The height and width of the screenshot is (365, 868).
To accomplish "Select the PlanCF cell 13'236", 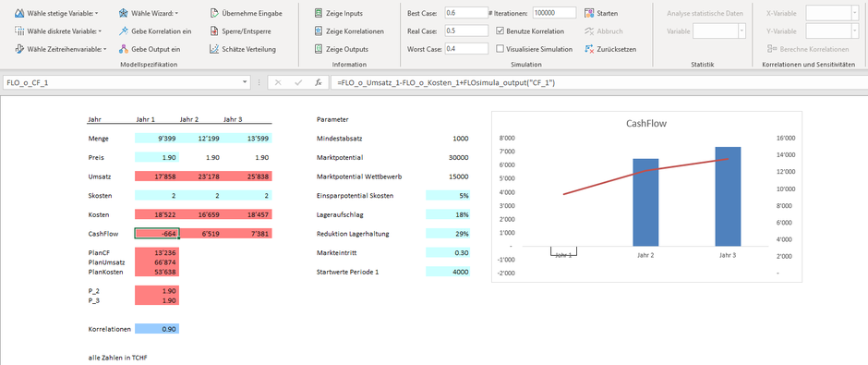I will (157, 252).
